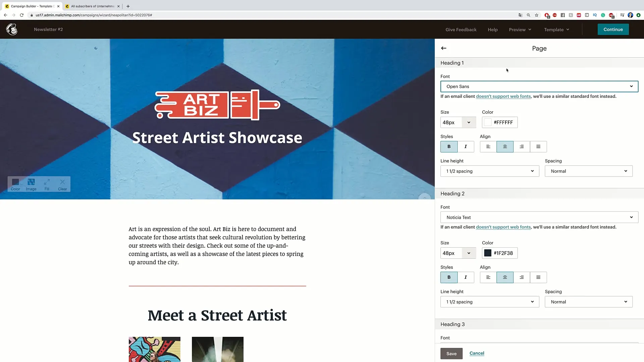Click the Preview menu item
The image size is (644, 362).
pos(520,29)
